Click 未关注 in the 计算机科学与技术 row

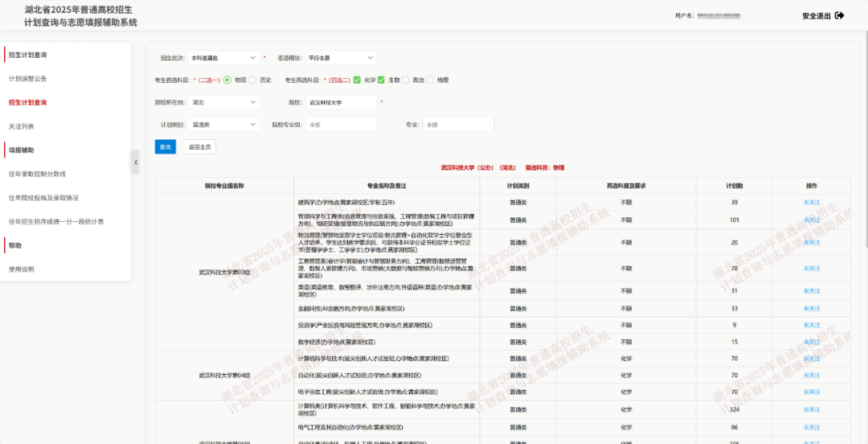tap(812, 359)
